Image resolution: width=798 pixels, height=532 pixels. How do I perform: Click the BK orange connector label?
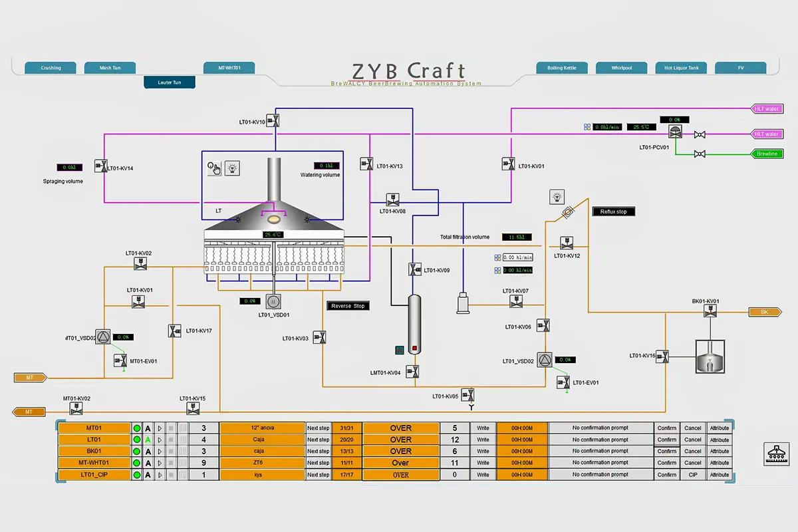pyautogui.click(x=766, y=312)
